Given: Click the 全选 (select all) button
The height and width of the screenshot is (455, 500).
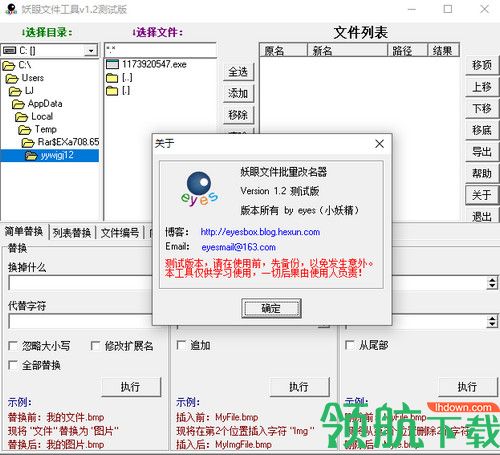Looking at the screenshot, I should point(238,72).
